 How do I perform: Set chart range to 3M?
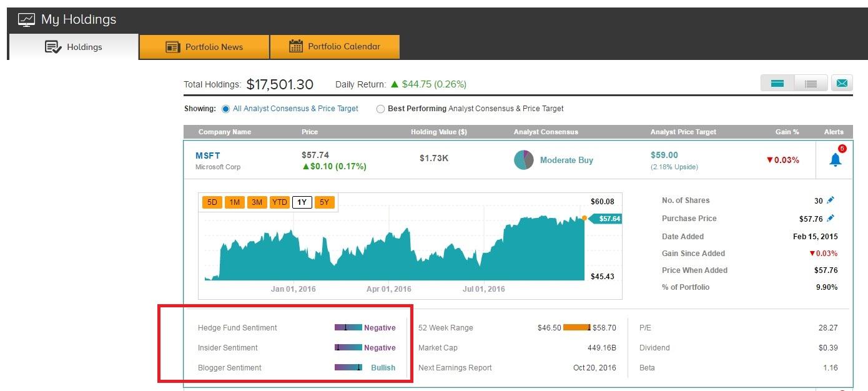257,202
